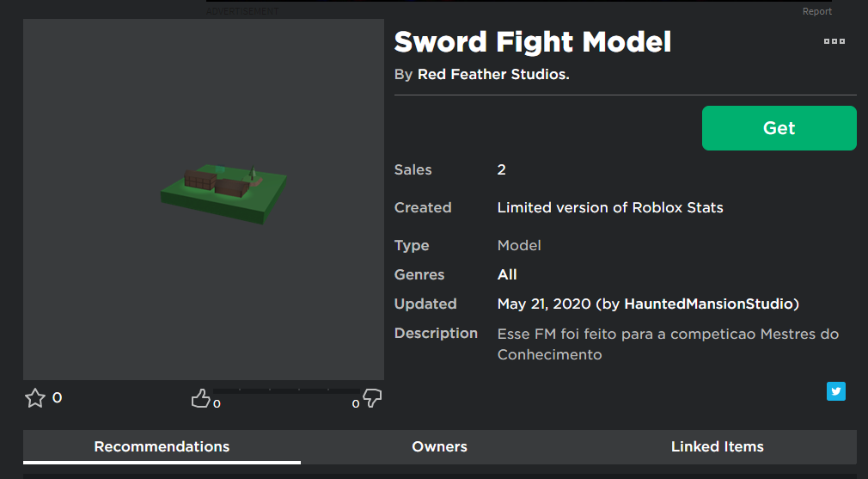The width and height of the screenshot is (868, 479).
Task: Click the model description text
Action: pyautogui.click(x=668, y=344)
